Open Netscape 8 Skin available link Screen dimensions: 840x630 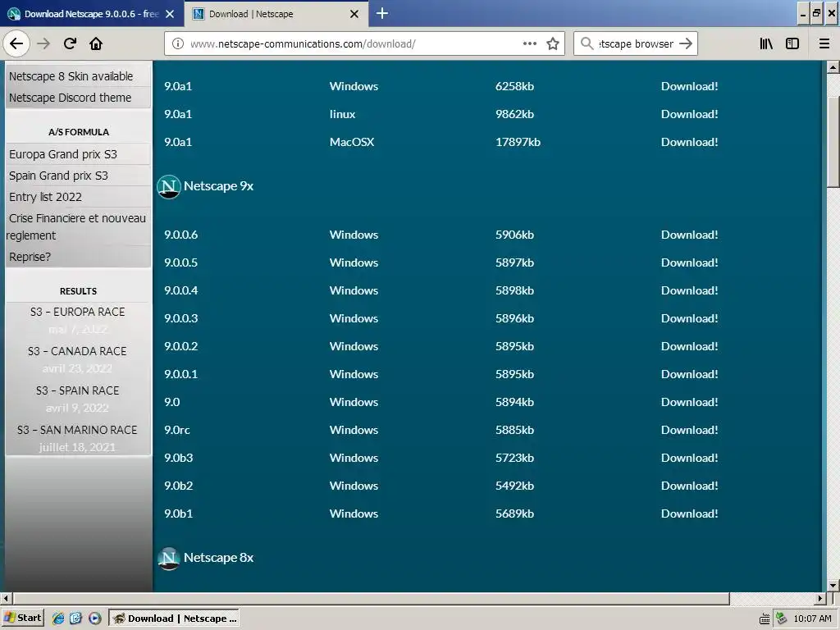pyautogui.click(x=71, y=76)
